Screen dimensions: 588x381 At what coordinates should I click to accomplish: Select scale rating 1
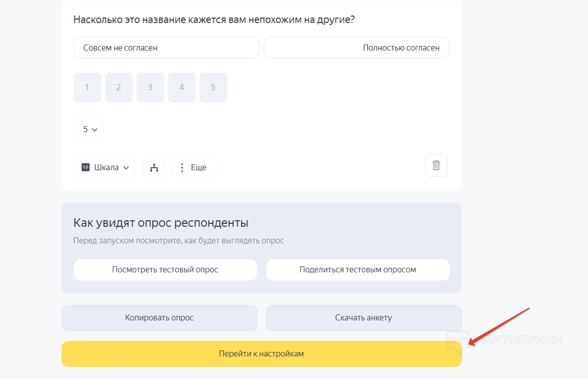point(87,88)
